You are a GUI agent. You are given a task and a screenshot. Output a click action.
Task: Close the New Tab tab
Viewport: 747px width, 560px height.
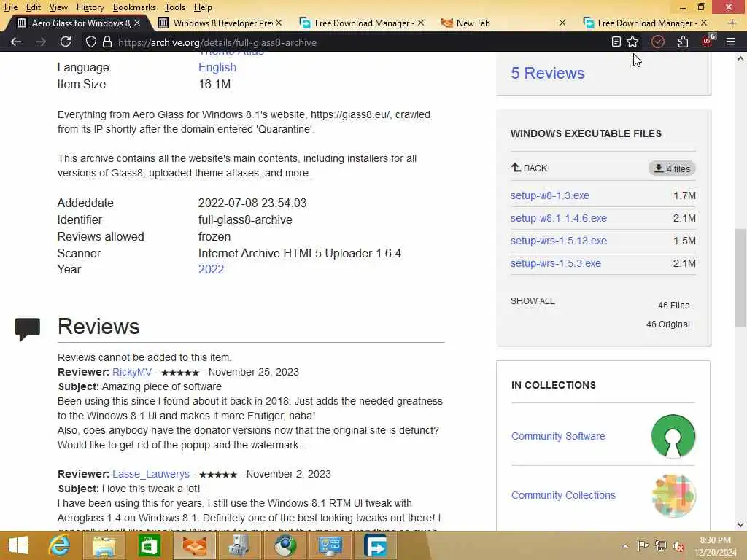pos(562,23)
